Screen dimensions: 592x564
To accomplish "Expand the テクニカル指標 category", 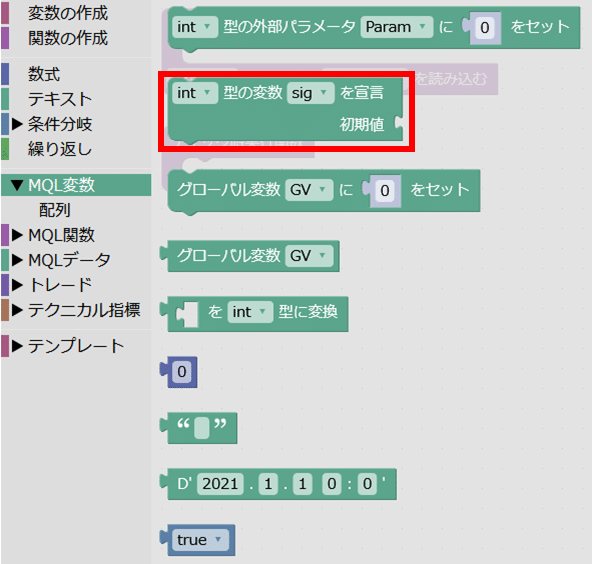I will tap(17, 310).
